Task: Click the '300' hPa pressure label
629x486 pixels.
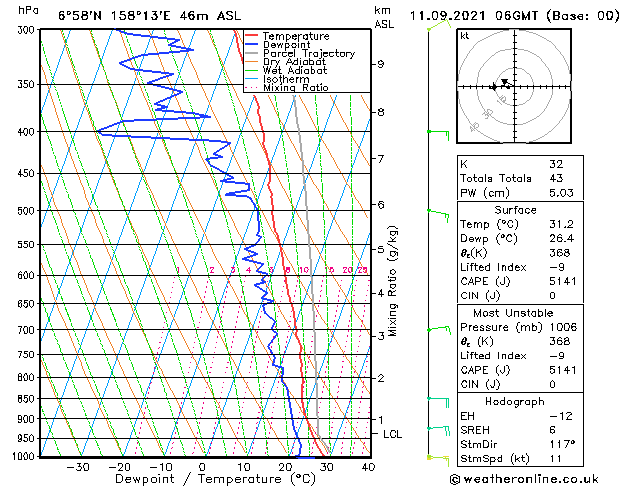Action: click(x=28, y=30)
